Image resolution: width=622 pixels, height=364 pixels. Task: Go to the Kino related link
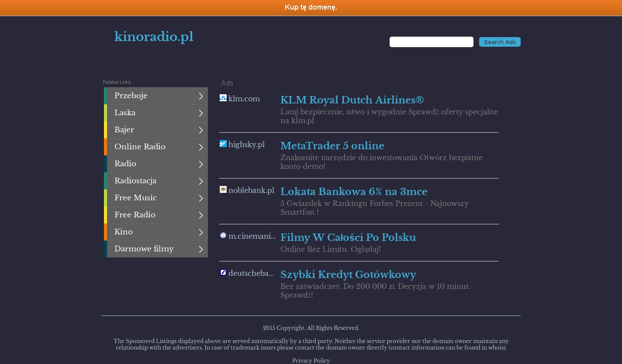124,232
